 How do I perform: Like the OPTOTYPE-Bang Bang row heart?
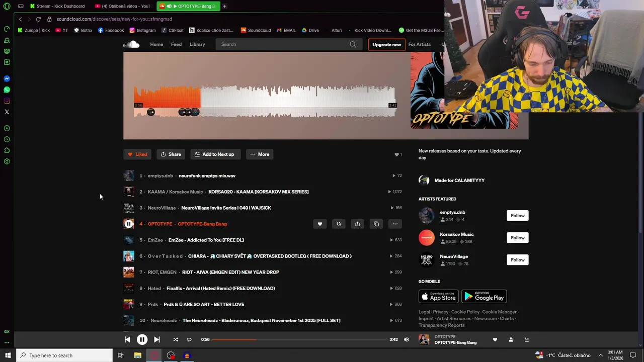click(319, 224)
